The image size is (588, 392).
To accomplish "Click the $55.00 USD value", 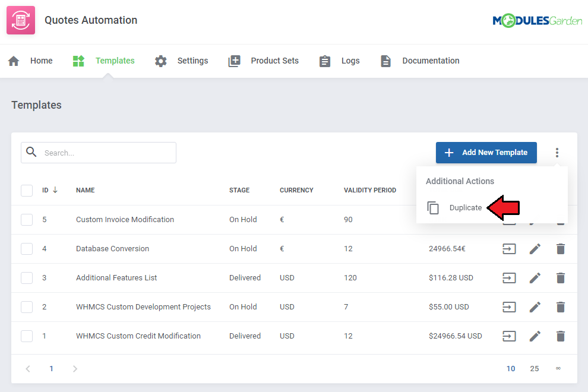I will coord(449,307).
